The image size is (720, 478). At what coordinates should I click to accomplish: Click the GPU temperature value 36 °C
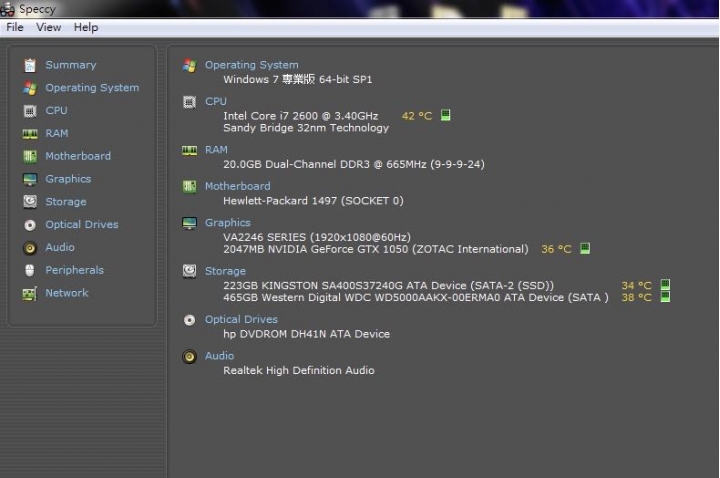(557, 249)
